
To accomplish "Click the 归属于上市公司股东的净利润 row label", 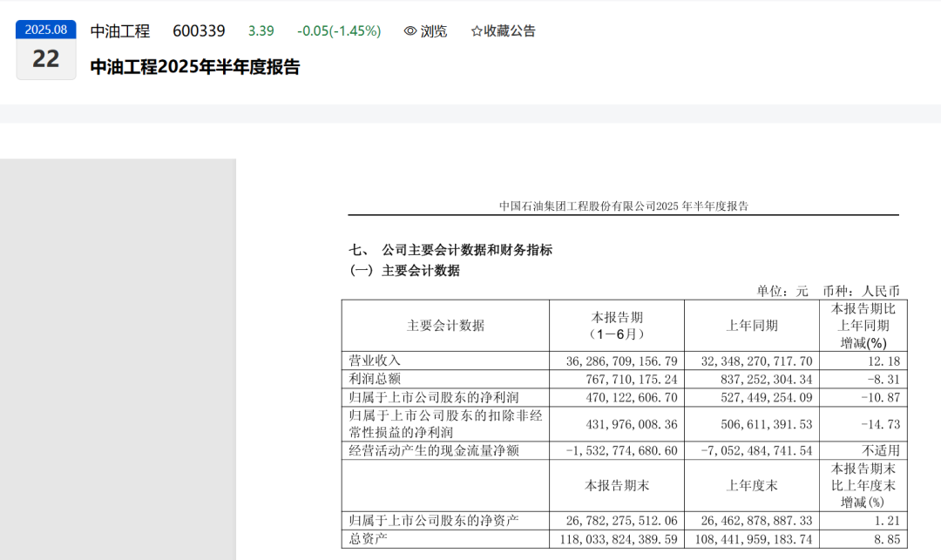I will click(x=434, y=397).
